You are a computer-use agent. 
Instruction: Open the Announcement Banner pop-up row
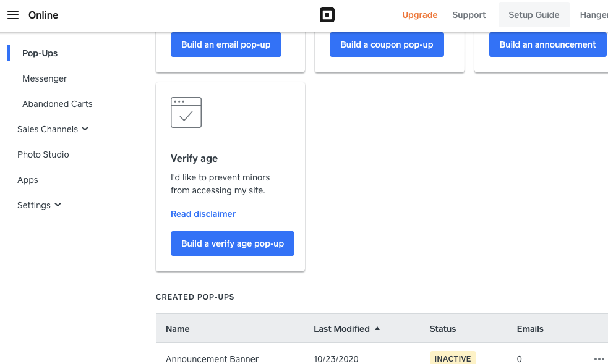point(212,359)
